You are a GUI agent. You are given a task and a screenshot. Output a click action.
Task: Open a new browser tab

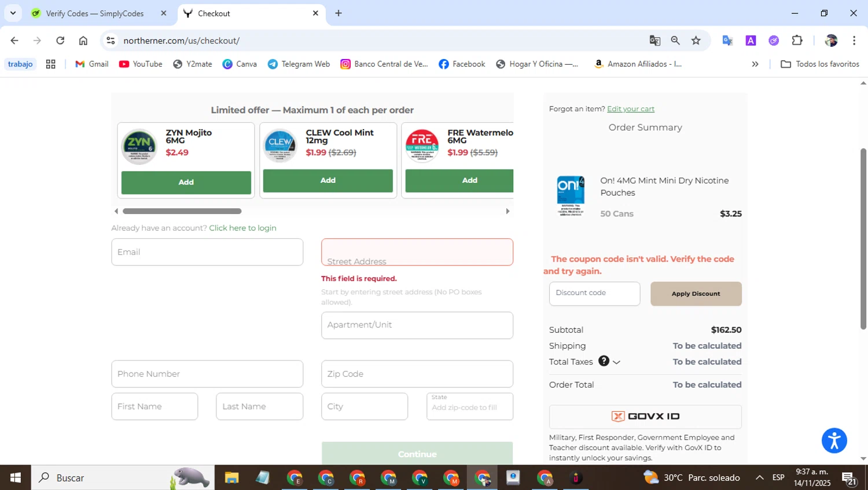coord(339,13)
